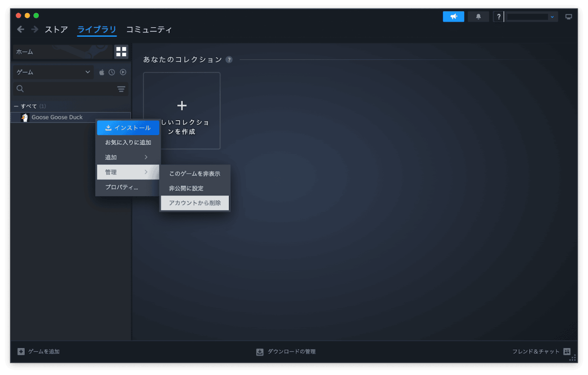Expand the 追加 submenu
This screenshot has height=375, width=588.
[128, 157]
